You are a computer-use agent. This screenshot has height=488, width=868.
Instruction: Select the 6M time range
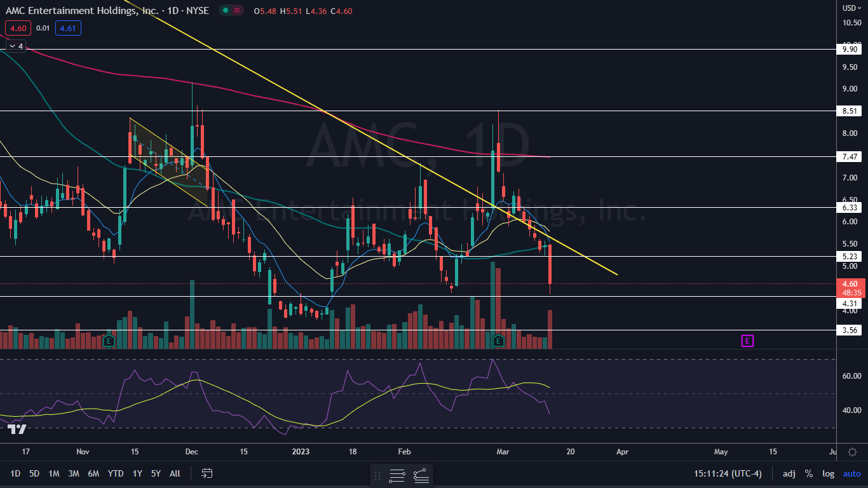[93, 473]
